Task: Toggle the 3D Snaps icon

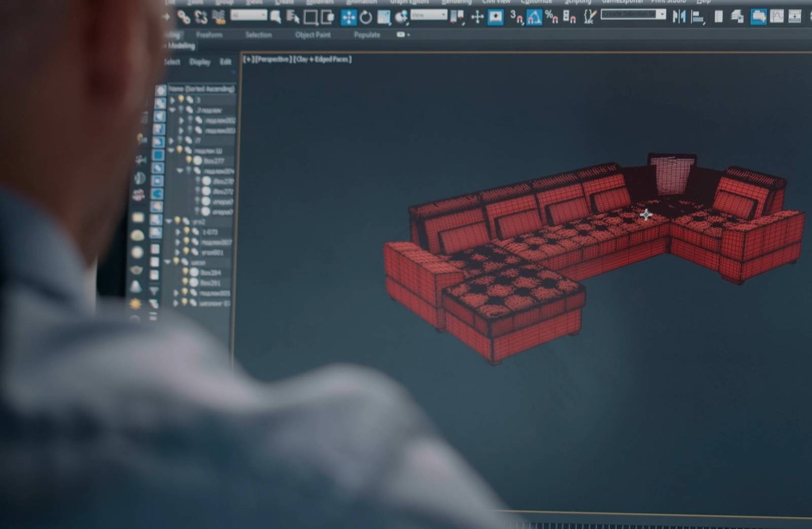Action: tap(516, 17)
